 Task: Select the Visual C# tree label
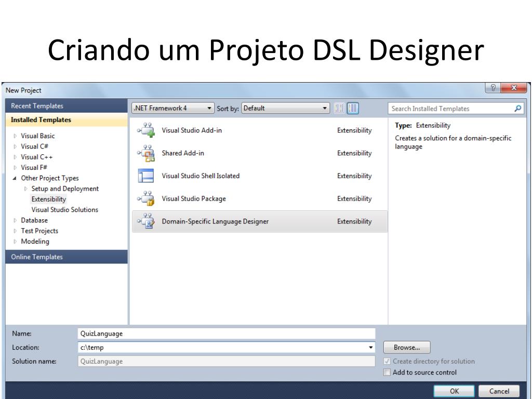click(x=34, y=146)
